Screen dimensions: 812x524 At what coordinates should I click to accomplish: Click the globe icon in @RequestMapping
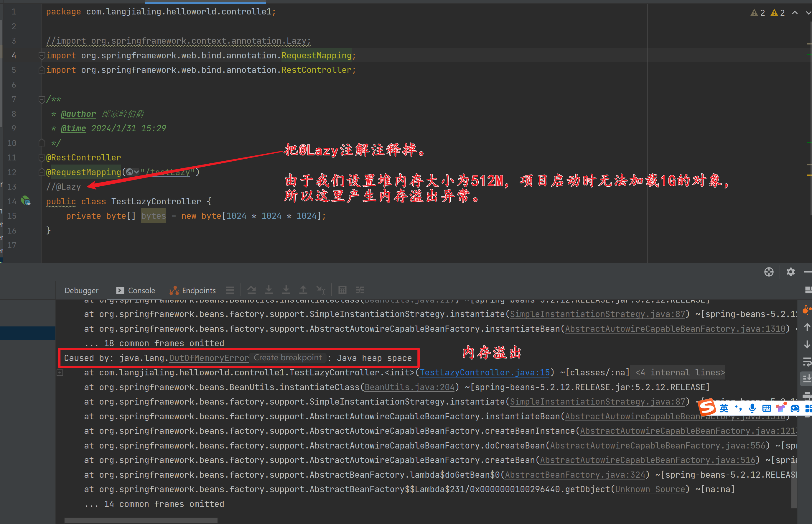pyautogui.click(x=130, y=172)
